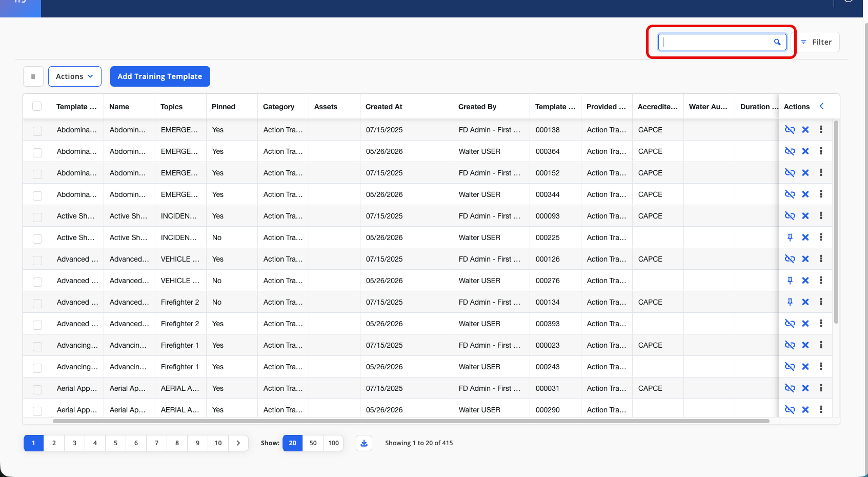Viewport: 868px width, 477px height.
Task: Select 20 rows per page option
Action: coord(293,443)
